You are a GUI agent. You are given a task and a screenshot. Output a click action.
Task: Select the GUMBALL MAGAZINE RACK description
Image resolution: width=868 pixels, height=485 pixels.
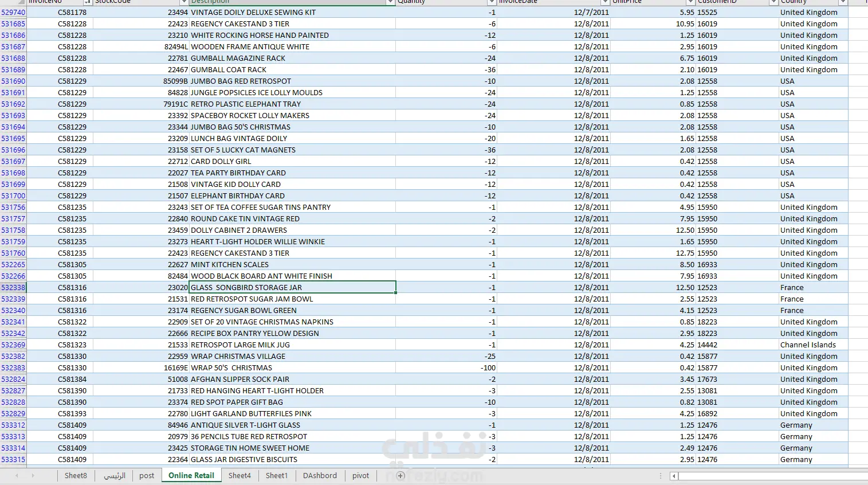pyautogui.click(x=292, y=58)
